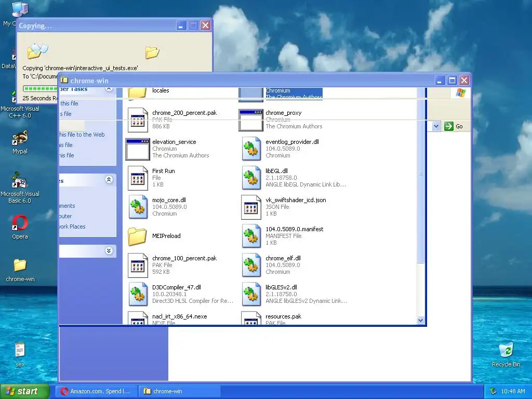This screenshot has height=399, width=532.
Task: Select the libGLESv2.dll icon
Action: click(251, 295)
